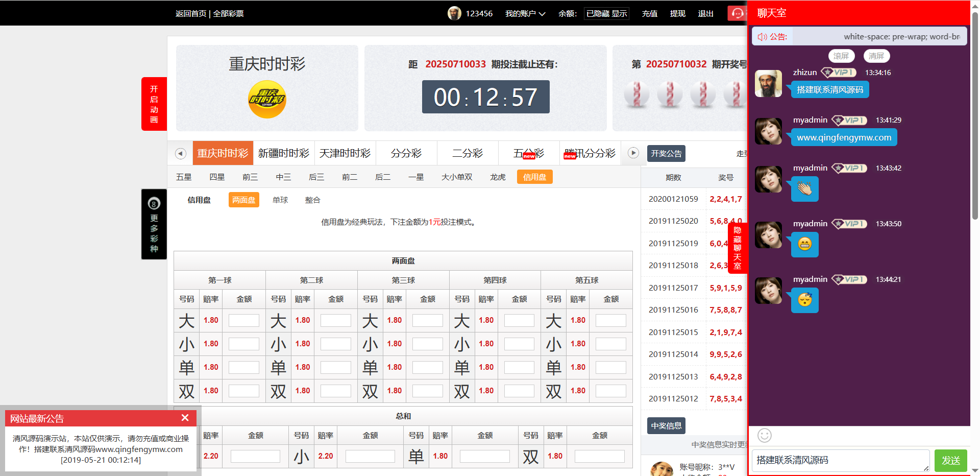
Task: Select the 龙虎 play type tab
Action: [497, 177]
